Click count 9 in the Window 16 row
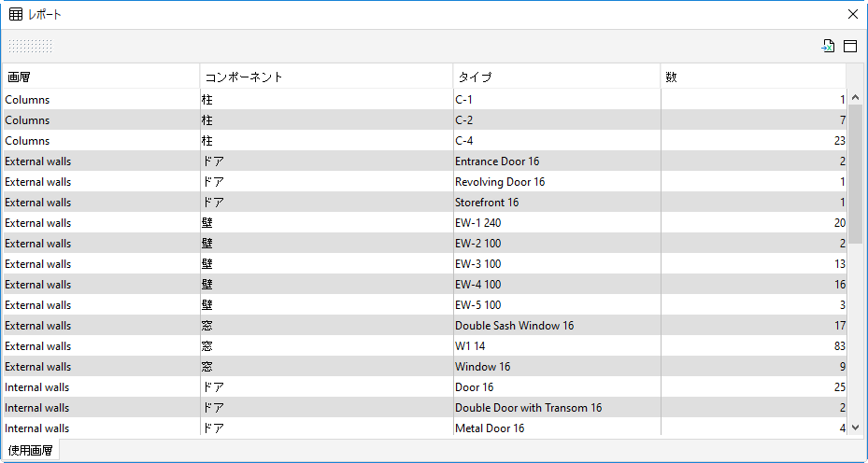This screenshot has width=868, height=463. [x=753, y=366]
